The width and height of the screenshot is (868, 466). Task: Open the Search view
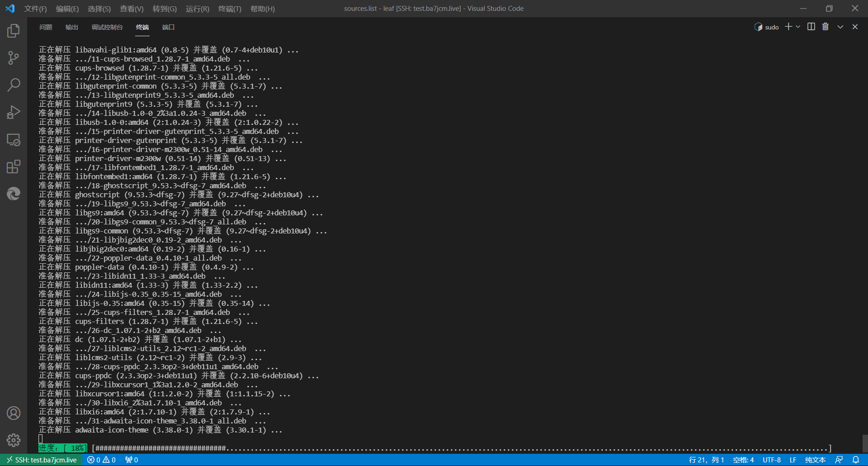[14, 85]
